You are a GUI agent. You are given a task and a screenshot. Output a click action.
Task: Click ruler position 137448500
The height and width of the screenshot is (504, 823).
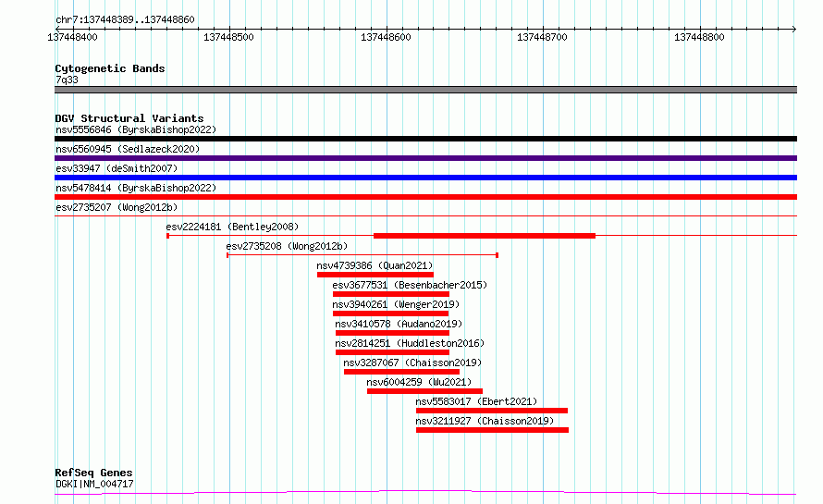click(x=228, y=37)
